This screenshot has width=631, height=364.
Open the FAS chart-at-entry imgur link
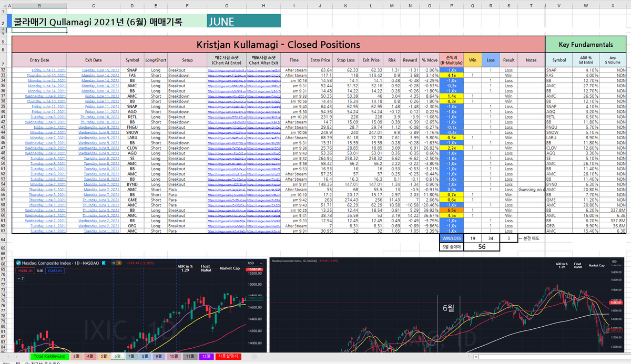point(226,75)
